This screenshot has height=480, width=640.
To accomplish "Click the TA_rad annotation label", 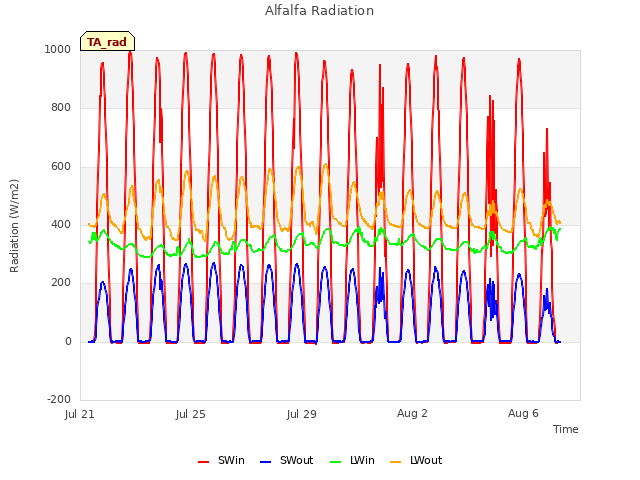I will [x=107, y=42].
